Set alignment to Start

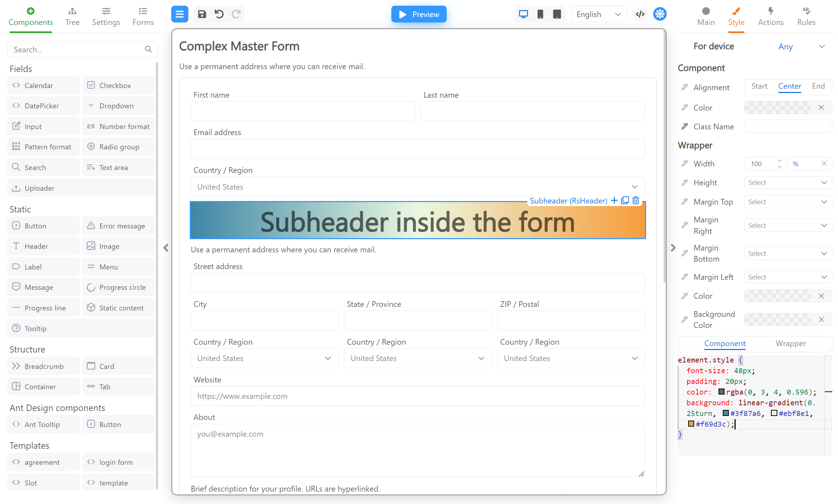point(759,86)
